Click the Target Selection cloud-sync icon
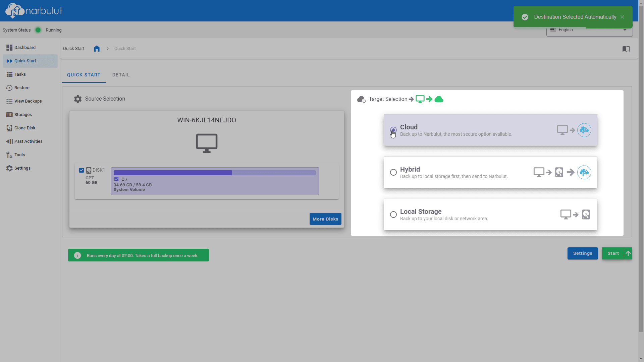 pyautogui.click(x=361, y=99)
